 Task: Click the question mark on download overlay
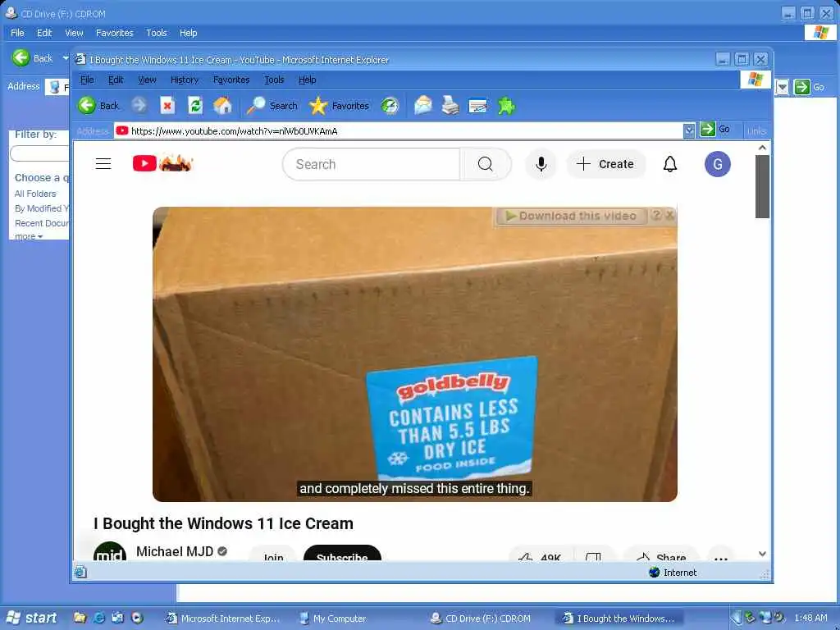tap(656, 216)
